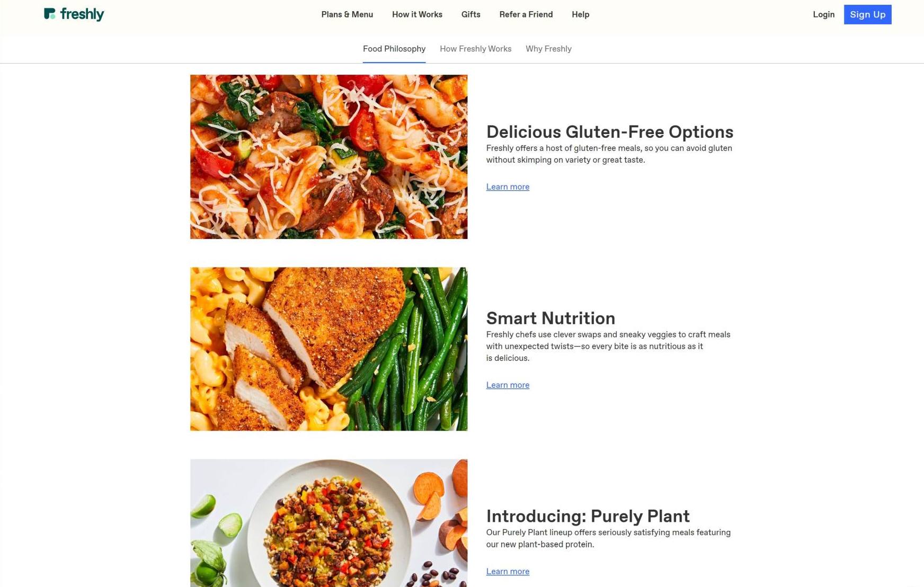
Task: Open the Purely Plant bowl image
Action: point(328,523)
